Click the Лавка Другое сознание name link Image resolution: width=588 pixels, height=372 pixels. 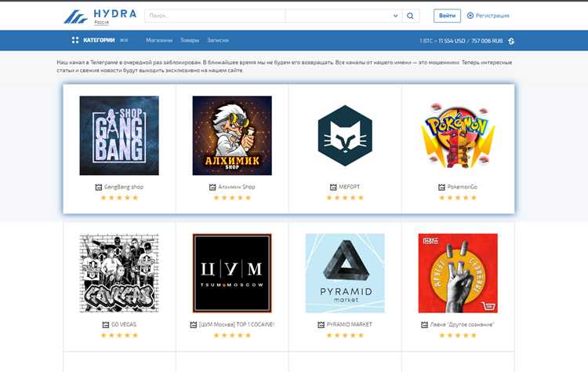click(462, 325)
